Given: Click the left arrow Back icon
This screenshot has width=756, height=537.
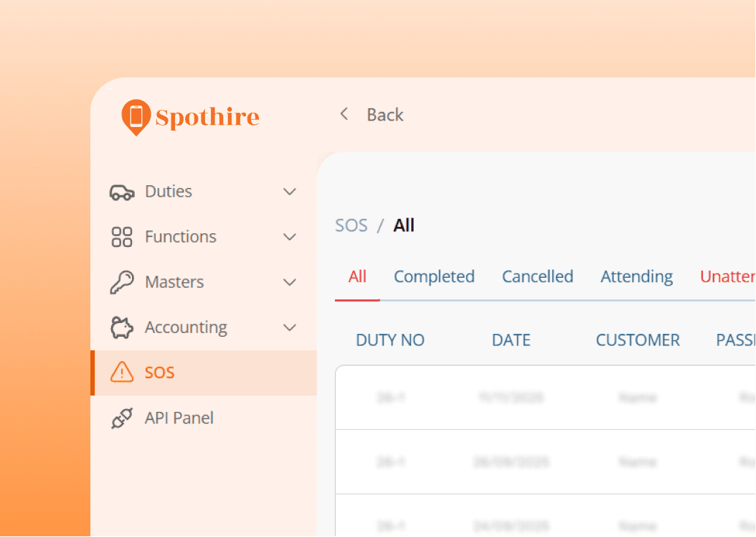Looking at the screenshot, I should (x=344, y=115).
